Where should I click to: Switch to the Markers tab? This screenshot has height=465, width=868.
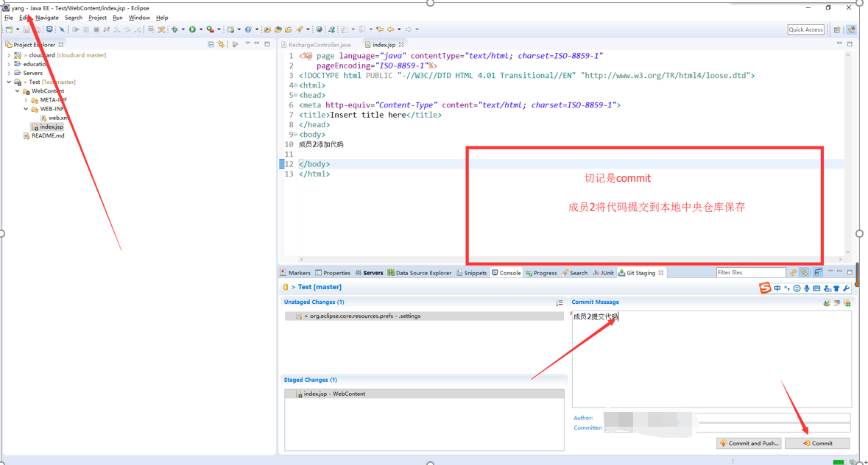click(x=295, y=272)
